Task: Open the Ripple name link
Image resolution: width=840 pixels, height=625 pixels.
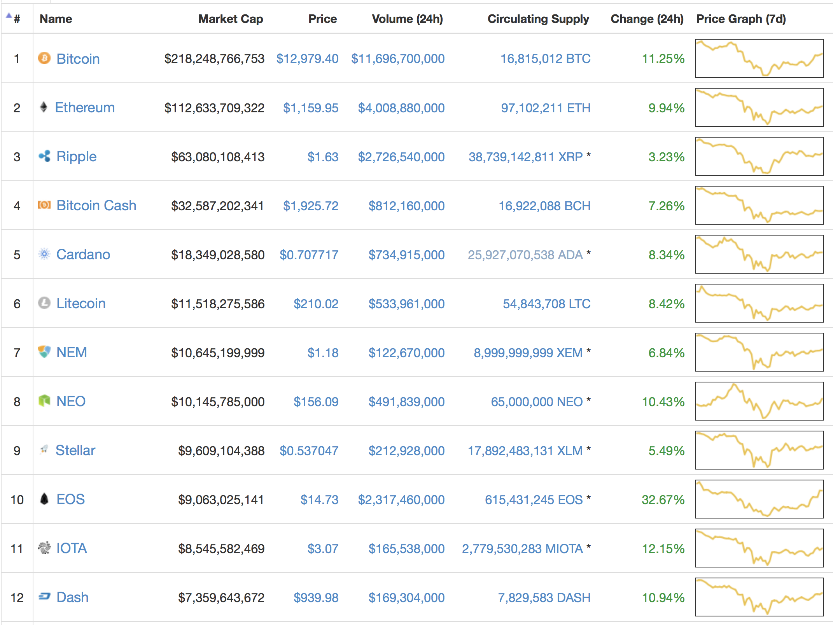Action: pos(76,157)
